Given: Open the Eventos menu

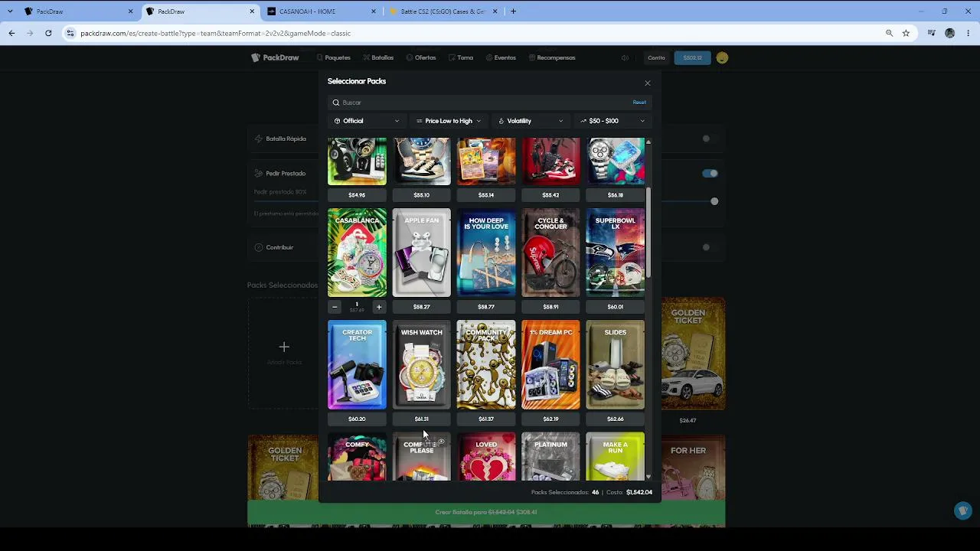Looking at the screenshot, I should [501, 57].
